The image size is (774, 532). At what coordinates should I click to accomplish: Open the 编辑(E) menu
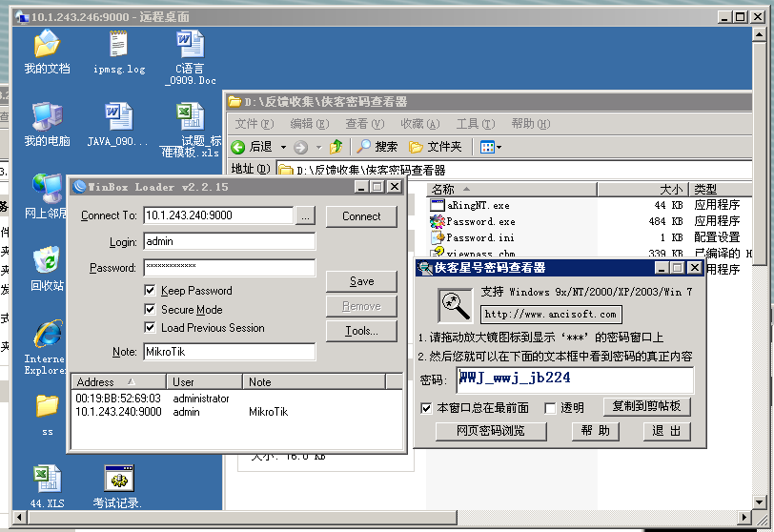(x=310, y=124)
